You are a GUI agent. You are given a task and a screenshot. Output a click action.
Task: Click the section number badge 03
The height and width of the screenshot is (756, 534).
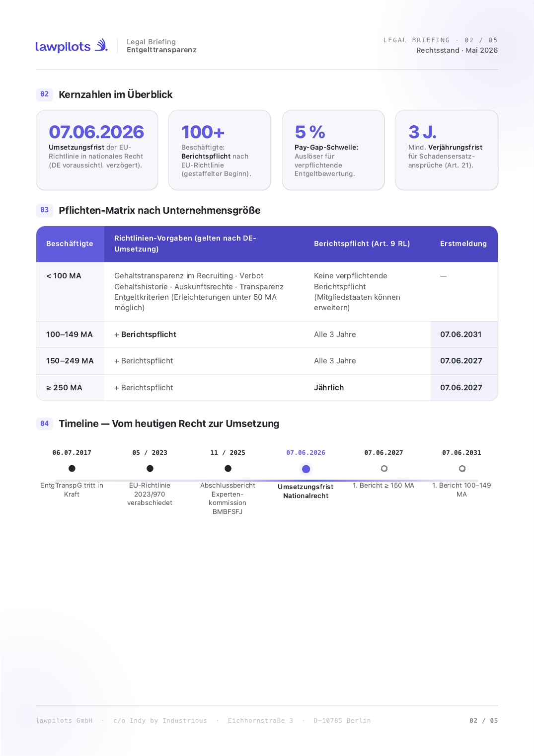pyautogui.click(x=45, y=210)
